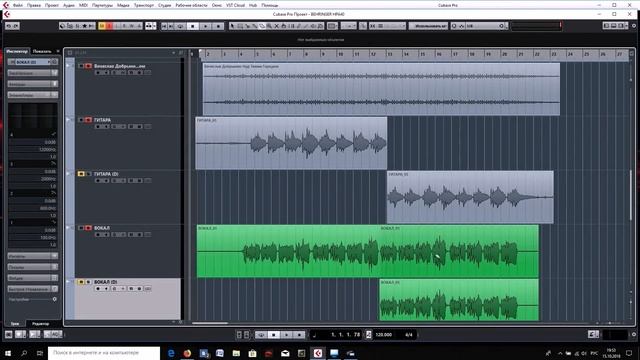Select the Range Selection tool
The height and width of the screenshot is (360, 640).
(x=240, y=26)
